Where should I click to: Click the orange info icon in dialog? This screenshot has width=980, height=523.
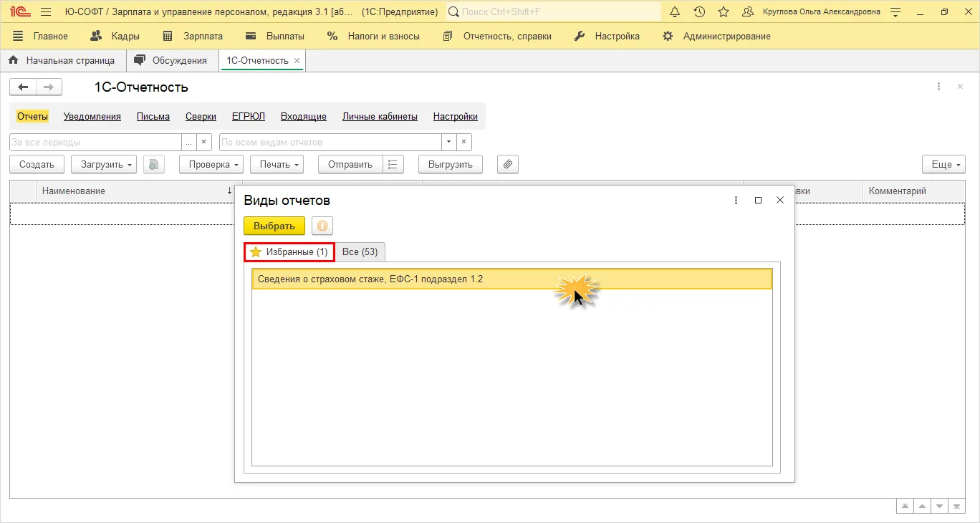coord(322,226)
